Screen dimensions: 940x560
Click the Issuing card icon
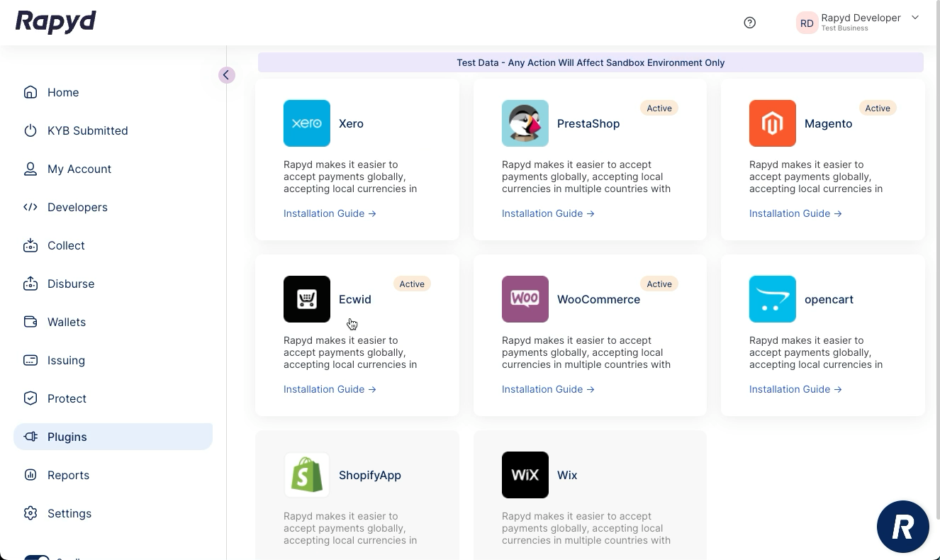click(x=30, y=360)
